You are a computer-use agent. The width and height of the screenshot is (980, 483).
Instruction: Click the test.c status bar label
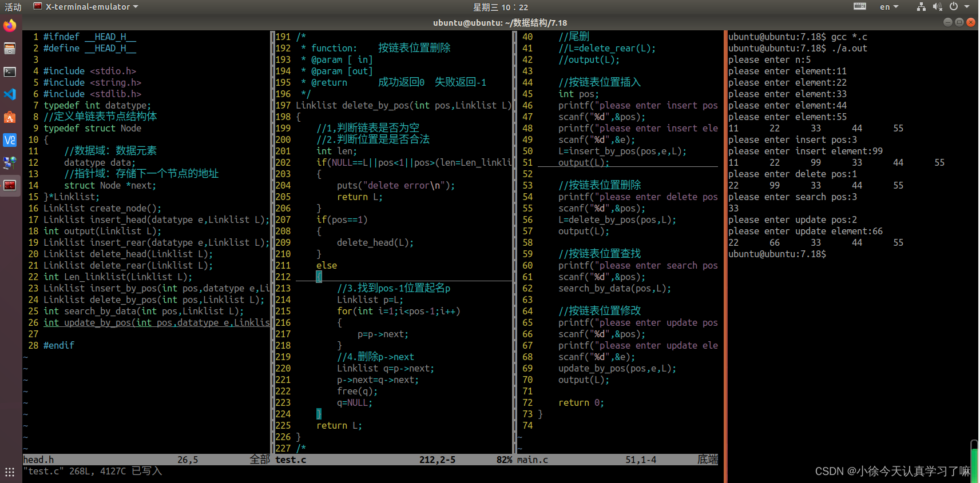point(291,460)
